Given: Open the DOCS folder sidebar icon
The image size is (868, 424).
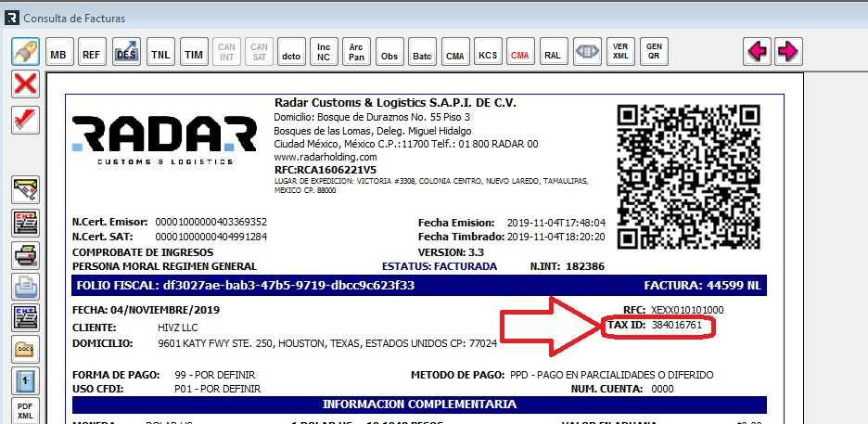Looking at the screenshot, I should 25,349.
